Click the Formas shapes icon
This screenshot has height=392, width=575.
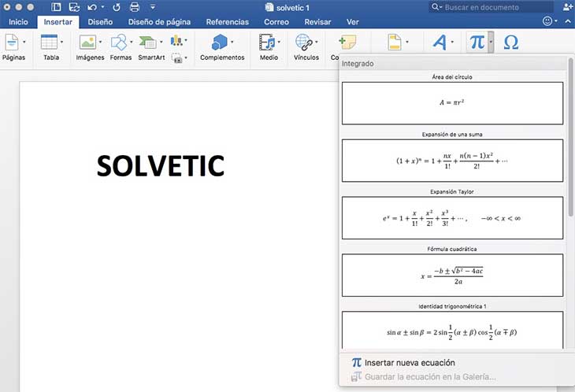pyautogui.click(x=119, y=43)
